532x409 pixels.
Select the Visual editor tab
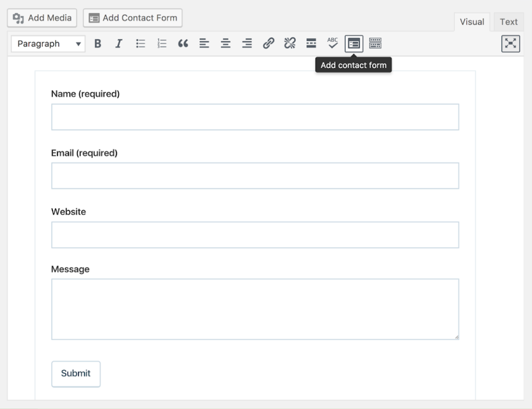tap(472, 22)
